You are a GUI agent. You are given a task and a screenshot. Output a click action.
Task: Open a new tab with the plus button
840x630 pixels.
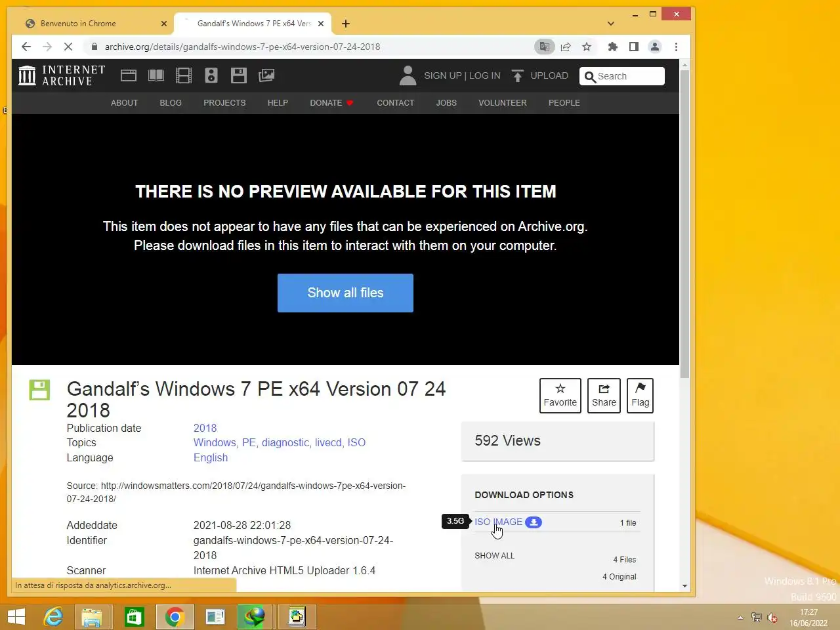[346, 24]
